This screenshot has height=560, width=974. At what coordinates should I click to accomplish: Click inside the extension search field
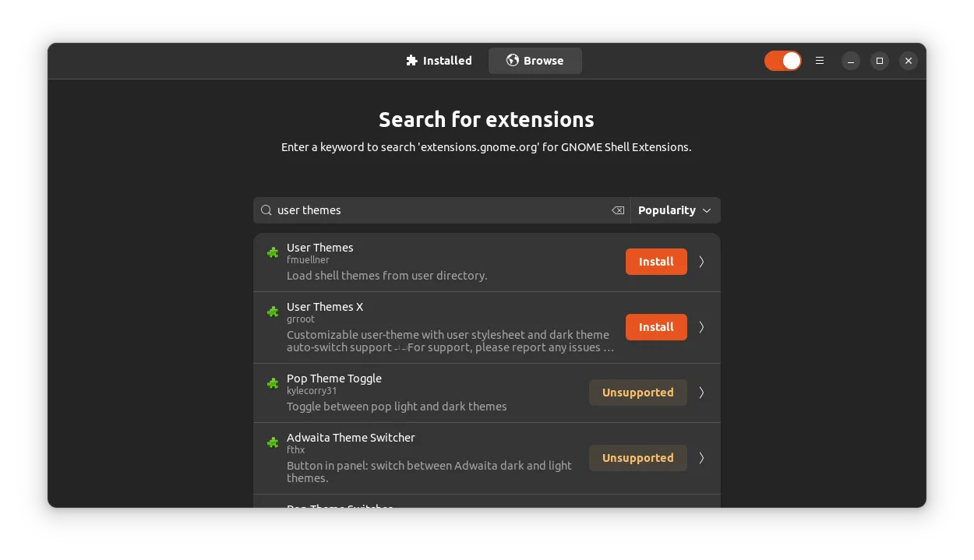pos(436,210)
